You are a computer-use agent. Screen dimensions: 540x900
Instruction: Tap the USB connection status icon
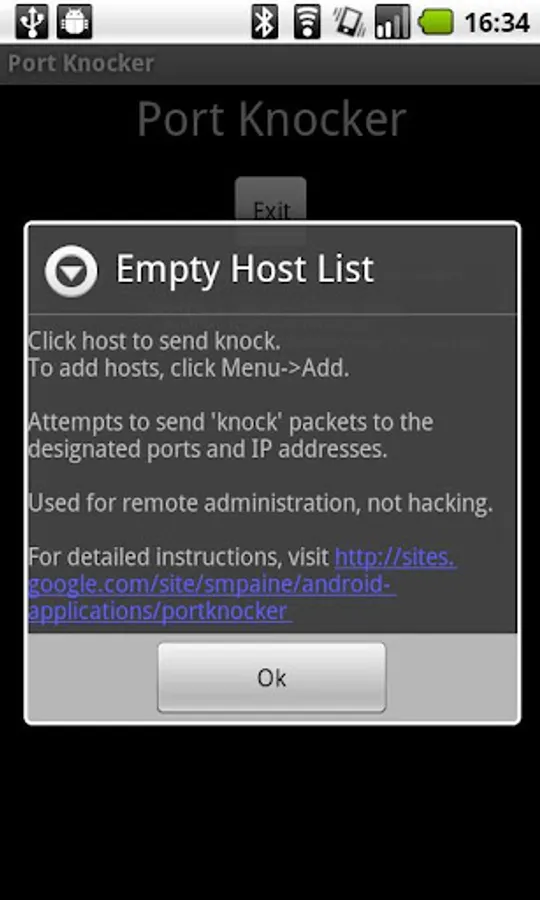tap(32, 22)
